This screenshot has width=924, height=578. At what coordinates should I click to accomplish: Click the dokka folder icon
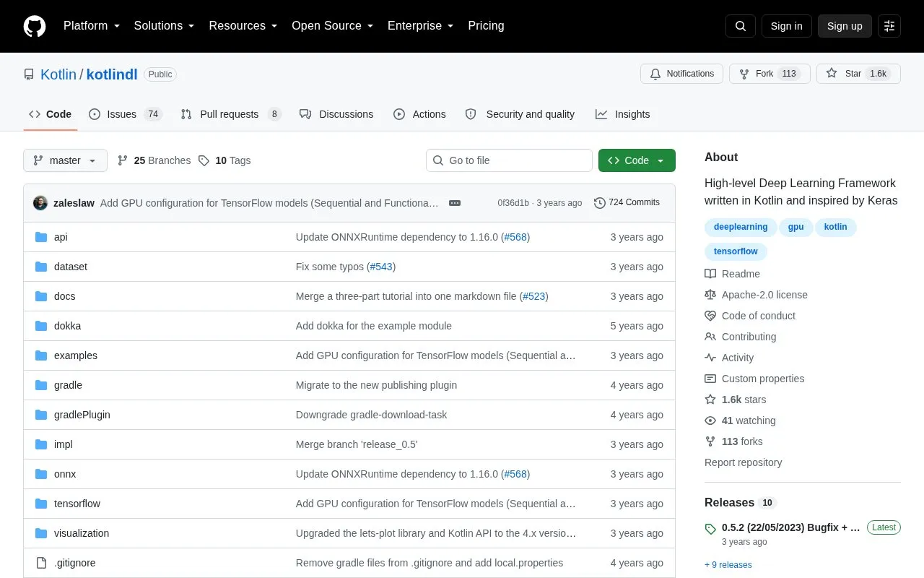[41, 326]
